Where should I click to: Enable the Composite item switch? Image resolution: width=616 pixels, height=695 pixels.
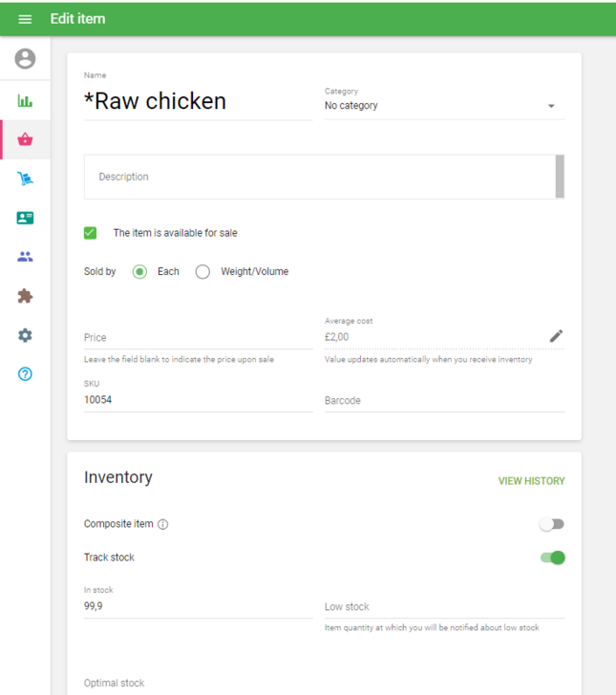pyautogui.click(x=552, y=524)
